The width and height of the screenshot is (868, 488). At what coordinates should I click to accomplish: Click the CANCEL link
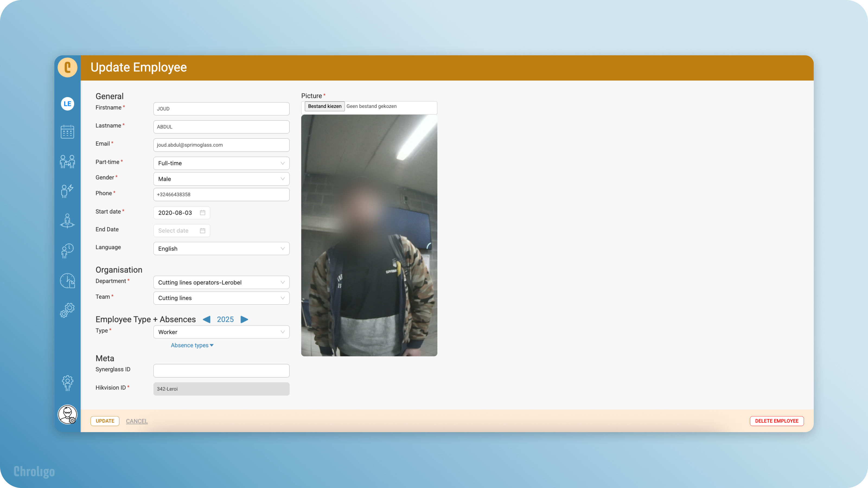point(137,421)
